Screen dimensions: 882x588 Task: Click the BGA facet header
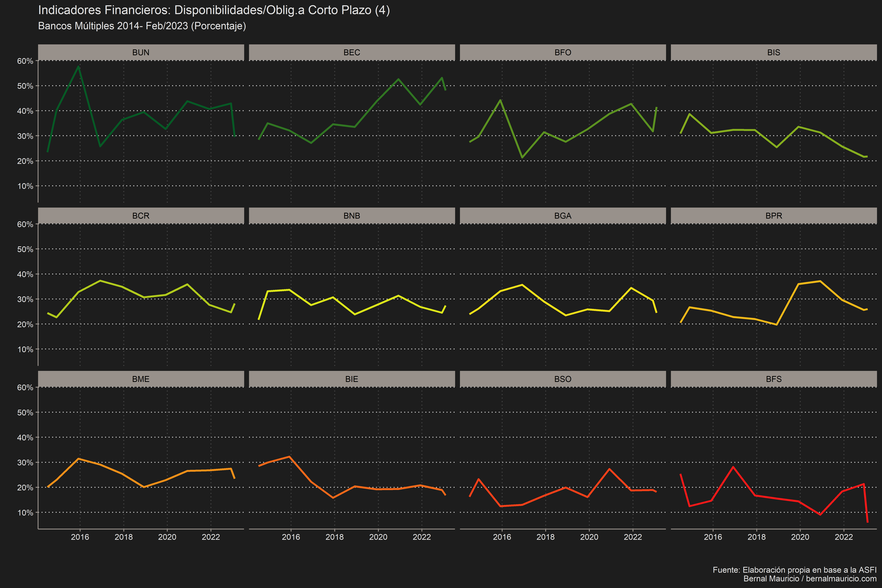point(563,216)
